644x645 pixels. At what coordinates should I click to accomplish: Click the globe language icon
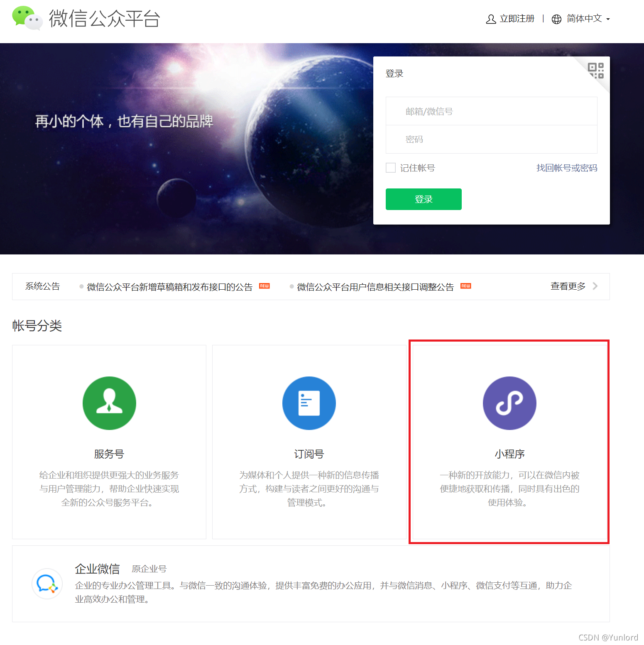pos(556,19)
